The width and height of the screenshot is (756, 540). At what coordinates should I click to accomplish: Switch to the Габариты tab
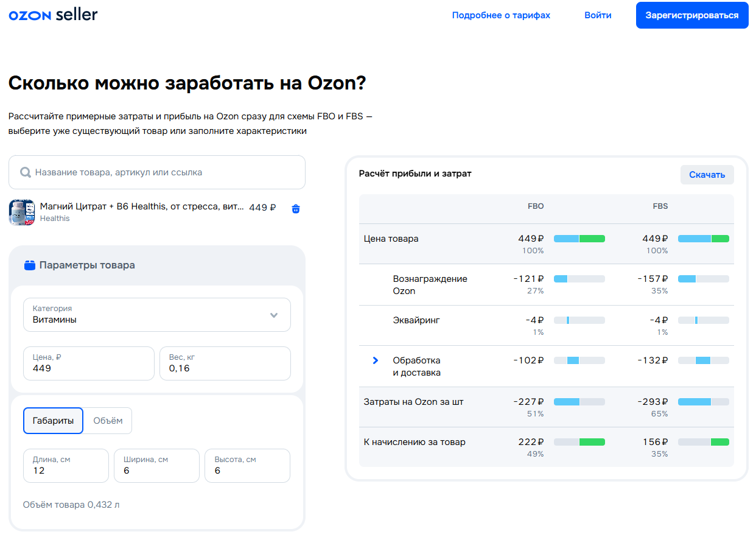[x=54, y=421]
